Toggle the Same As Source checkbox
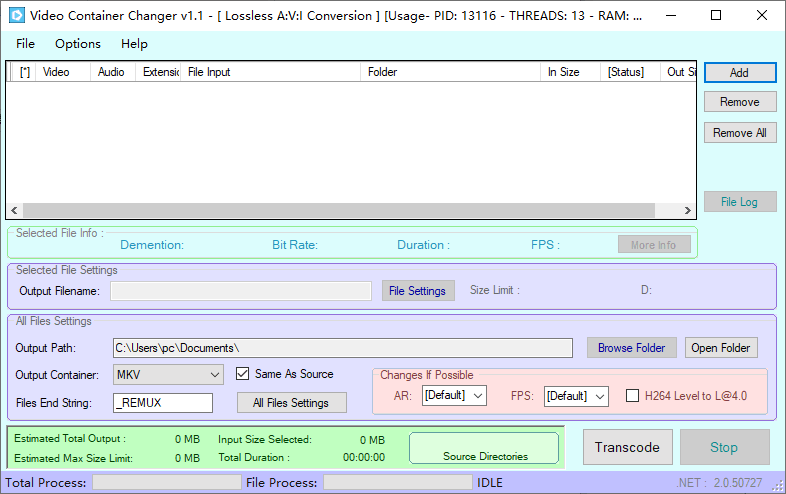Viewport: 786px width, 494px height. (x=243, y=374)
